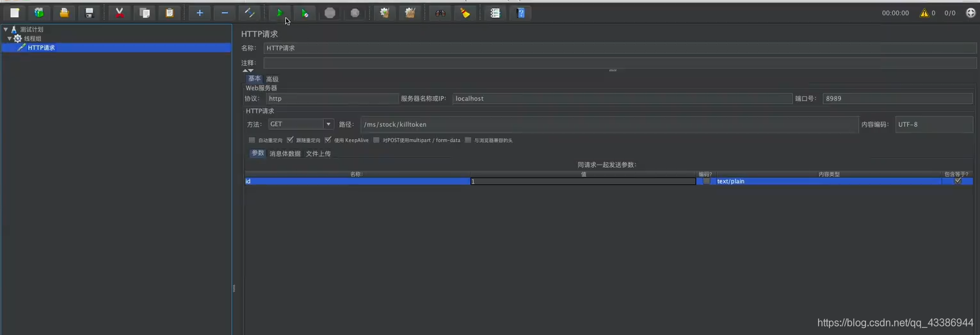Collapse the 测试计划 tree node
The width and height of the screenshot is (980, 335).
coord(5,29)
